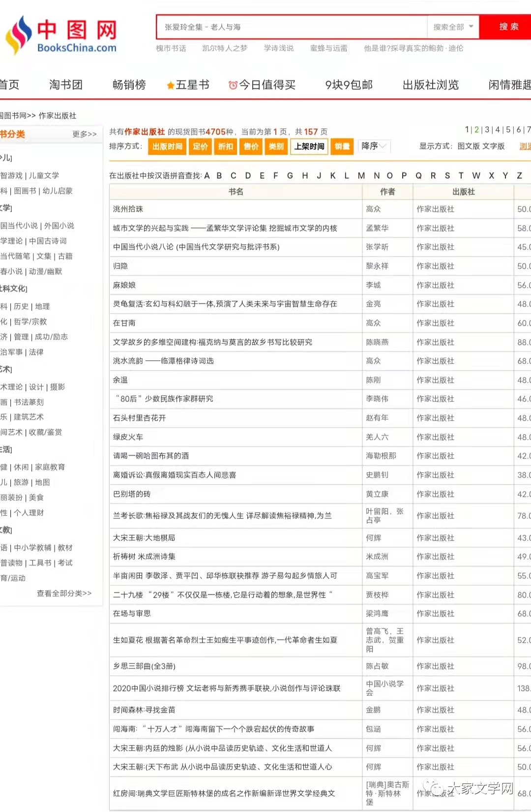Open the 今日值得买 navigation tab
This screenshot has height=812, width=531.
point(267,85)
